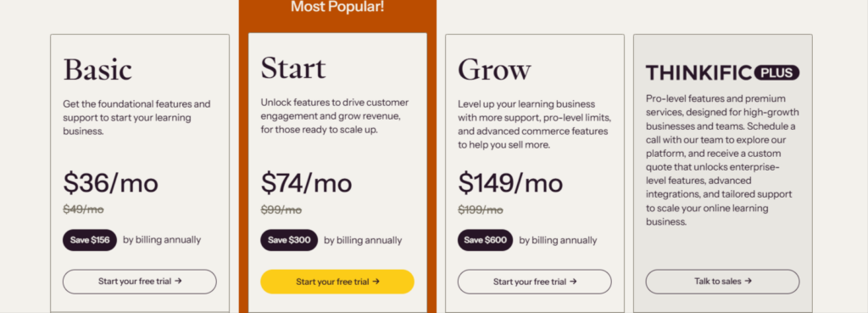The height and width of the screenshot is (313, 868).
Task: Click the arrow icon in Talk to sales
Action: point(748,281)
